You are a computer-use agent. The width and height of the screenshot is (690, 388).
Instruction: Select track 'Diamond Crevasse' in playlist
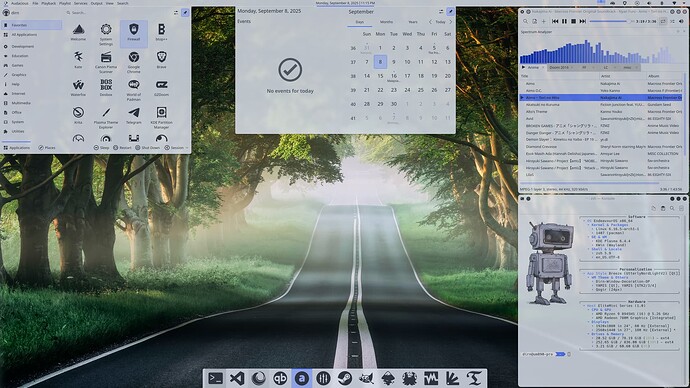click(x=601, y=146)
